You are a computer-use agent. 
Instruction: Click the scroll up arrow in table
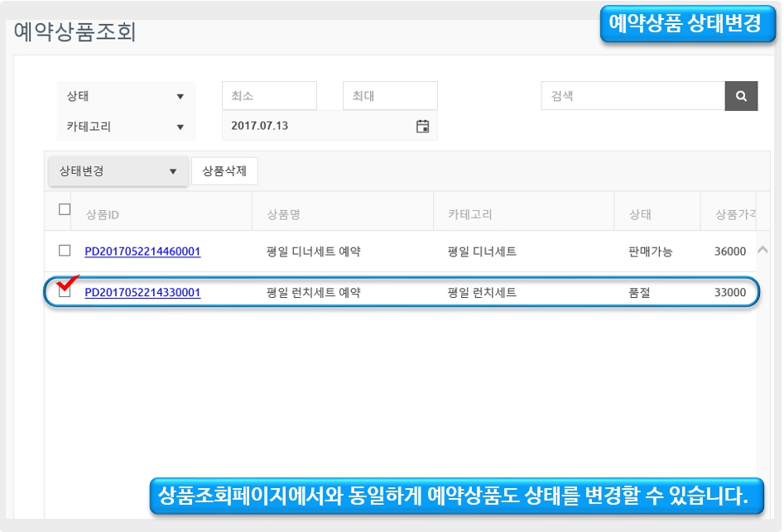(762, 250)
